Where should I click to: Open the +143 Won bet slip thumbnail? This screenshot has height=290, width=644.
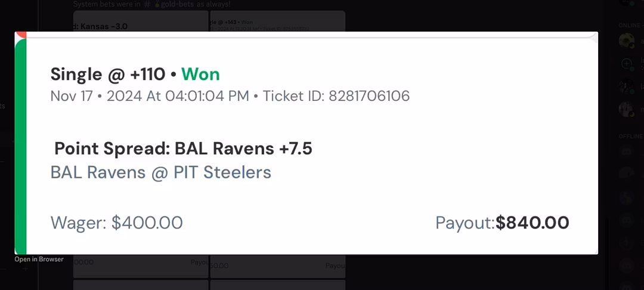point(277,23)
